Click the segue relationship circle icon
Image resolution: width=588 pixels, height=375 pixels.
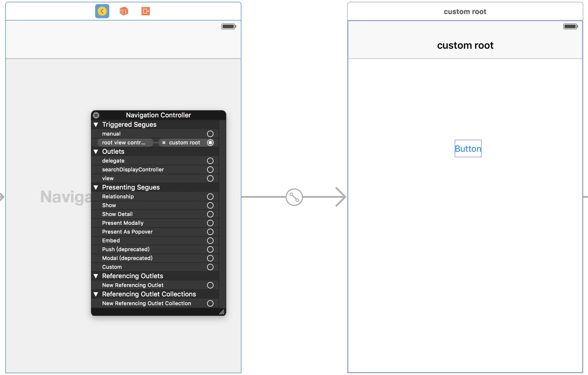(294, 197)
